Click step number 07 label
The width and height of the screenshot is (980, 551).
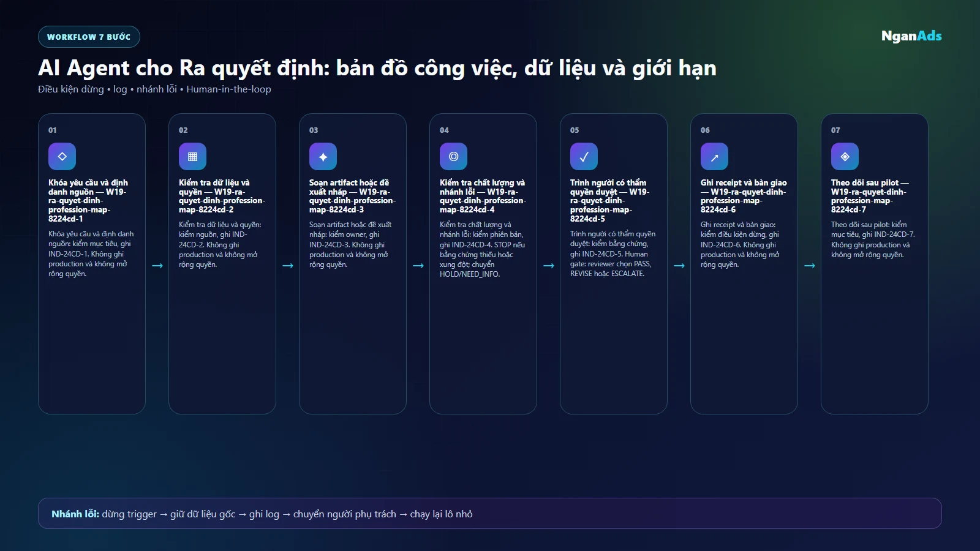[x=835, y=130]
